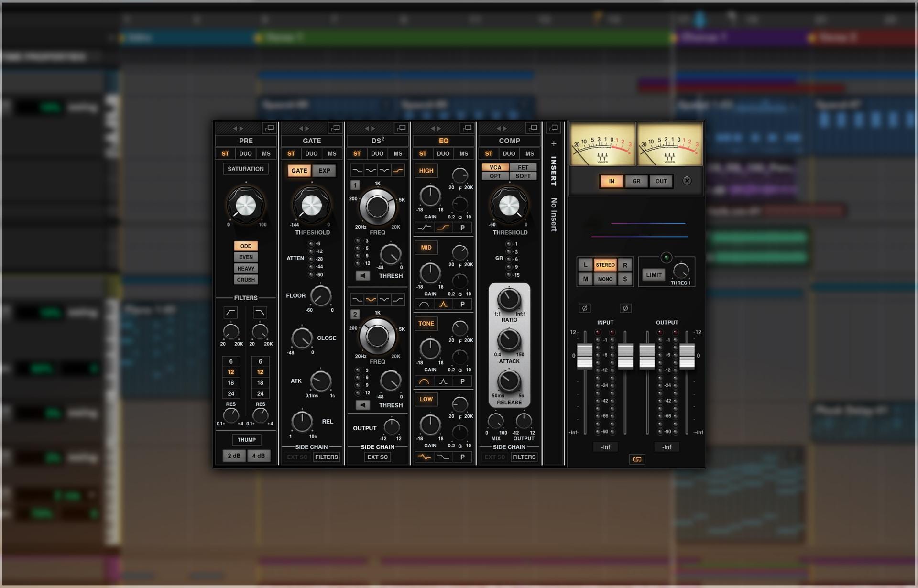Toggle DS band 1 listen speaker icon
The height and width of the screenshot is (588, 918).
[x=363, y=276]
